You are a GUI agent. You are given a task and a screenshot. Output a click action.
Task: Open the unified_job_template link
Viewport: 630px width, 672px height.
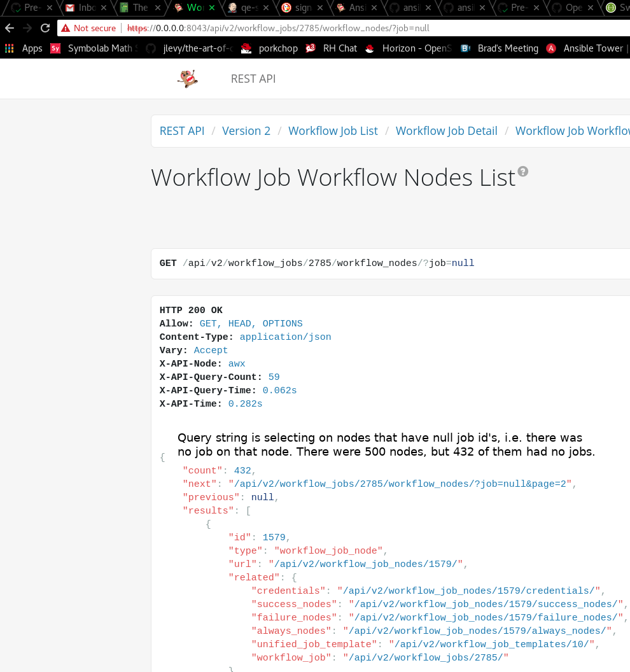coord(491,644)
